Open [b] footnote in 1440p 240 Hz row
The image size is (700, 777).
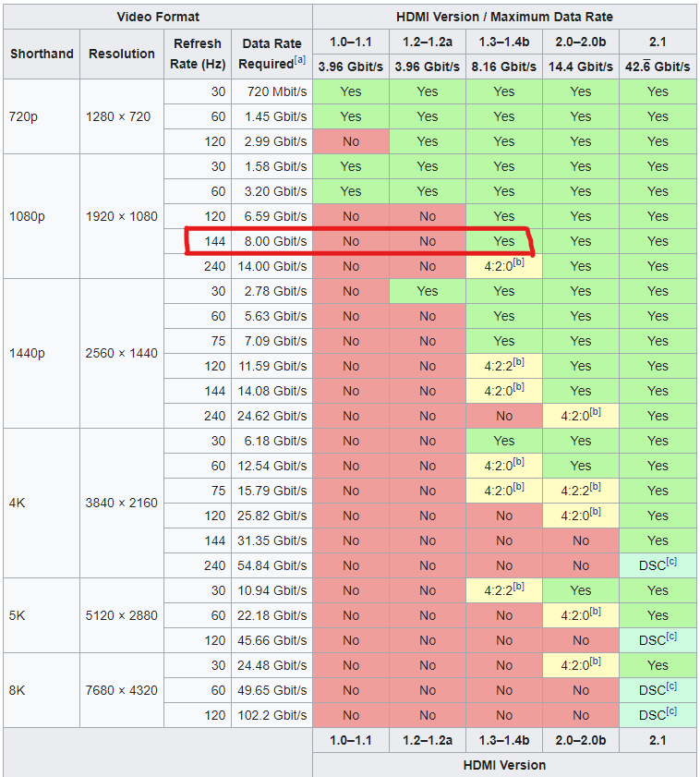click(595, 411)
